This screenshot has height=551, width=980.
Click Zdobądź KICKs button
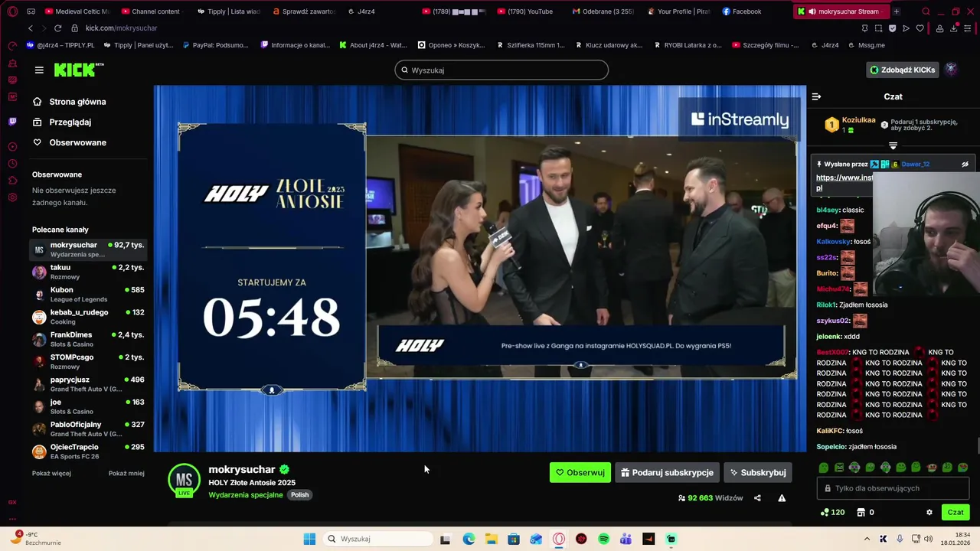[902, 70]
